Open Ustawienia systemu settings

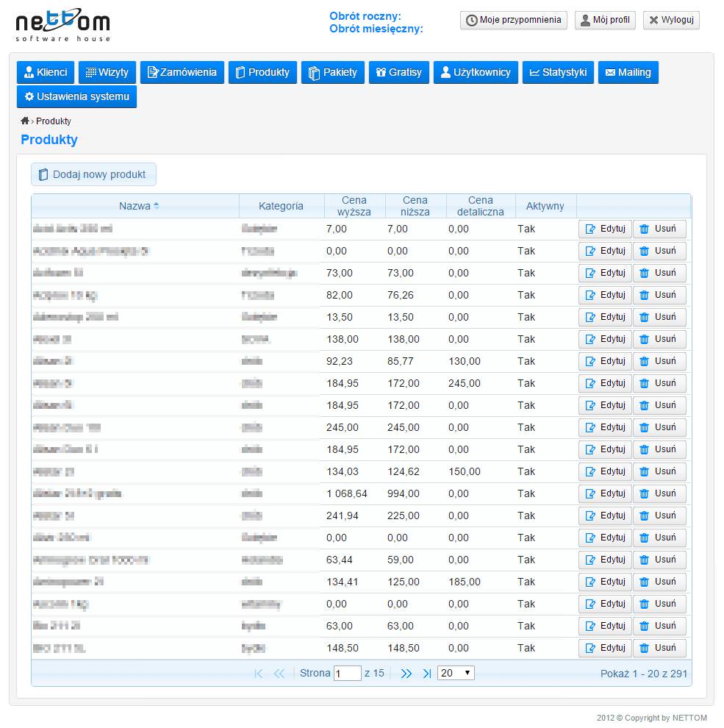point(76,97)
